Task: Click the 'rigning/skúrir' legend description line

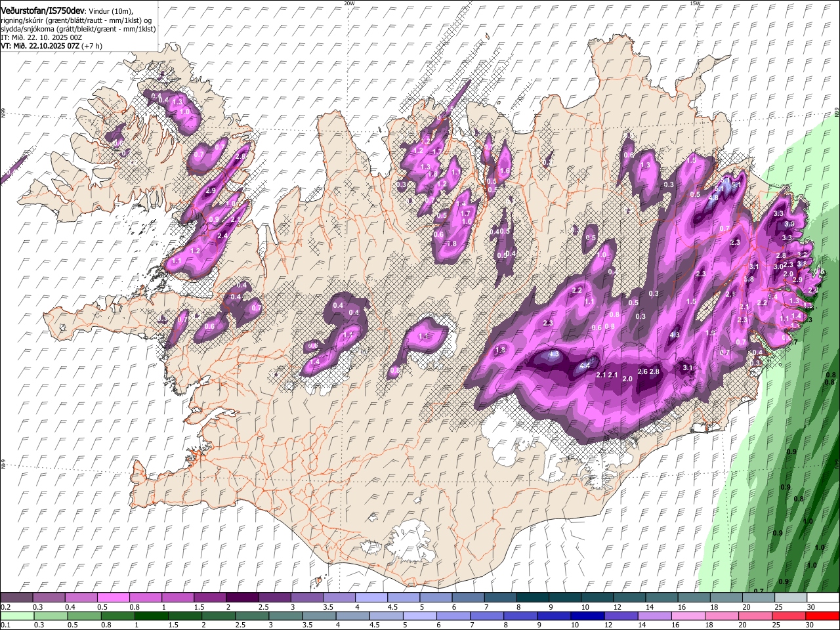Action: click(76, 20)
